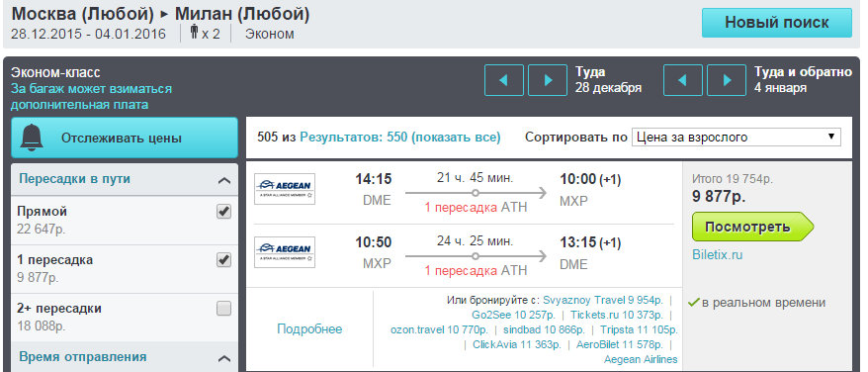Screen dimensions: 868x372
Task: Click Aegean logo on outbound DME flight
Action: click(285, 189)
